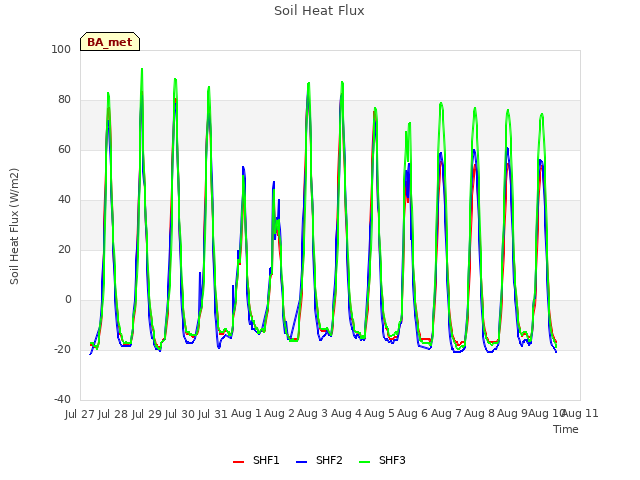Click the Jul 31 x-axis label

tap(213, 414)
